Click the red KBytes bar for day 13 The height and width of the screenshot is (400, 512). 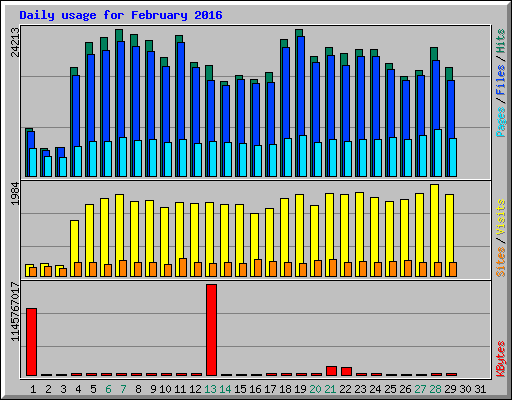[x=211, y=330]
